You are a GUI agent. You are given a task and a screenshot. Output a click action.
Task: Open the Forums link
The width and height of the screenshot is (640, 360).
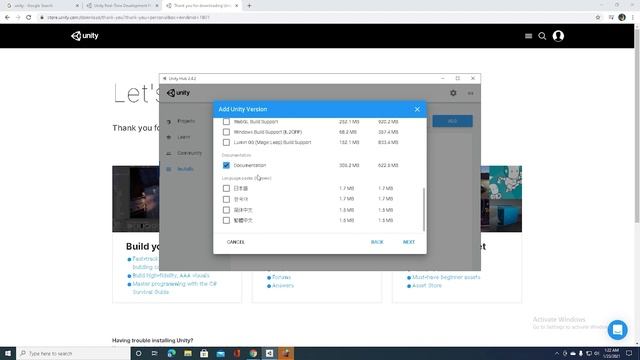[x=281, y=278]
